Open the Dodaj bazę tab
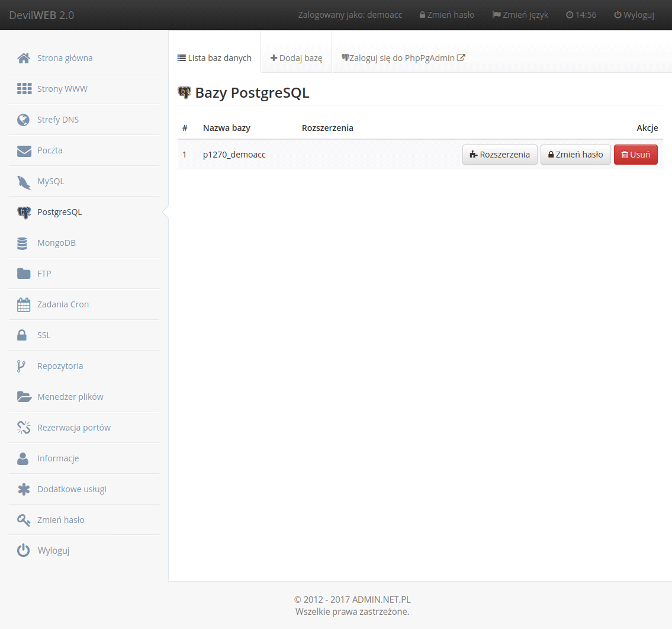672x629 pixels. point(296,57)
